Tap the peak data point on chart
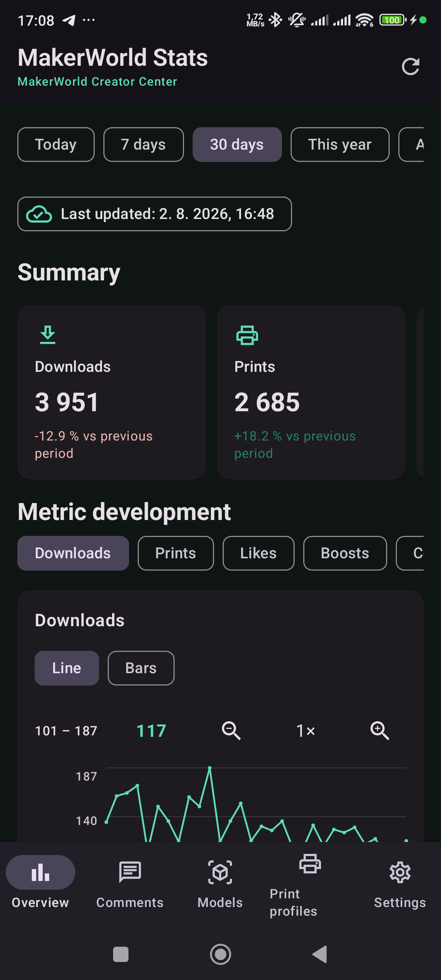Image resolution: width=441 pixels, height=980 pixels. coord(209,768)
